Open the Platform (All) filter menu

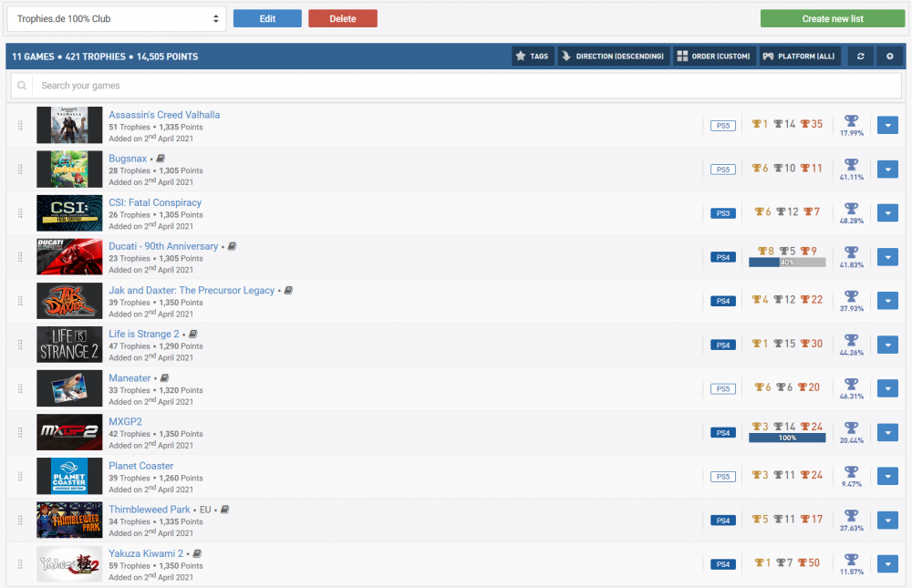800,57
